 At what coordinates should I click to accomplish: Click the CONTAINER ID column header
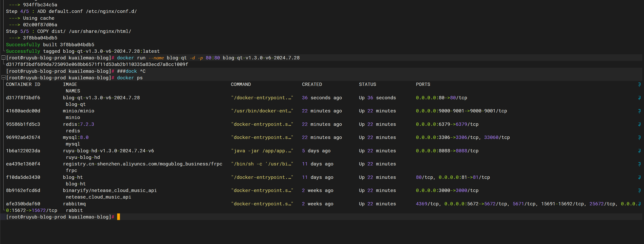click(x=23, y=84)
